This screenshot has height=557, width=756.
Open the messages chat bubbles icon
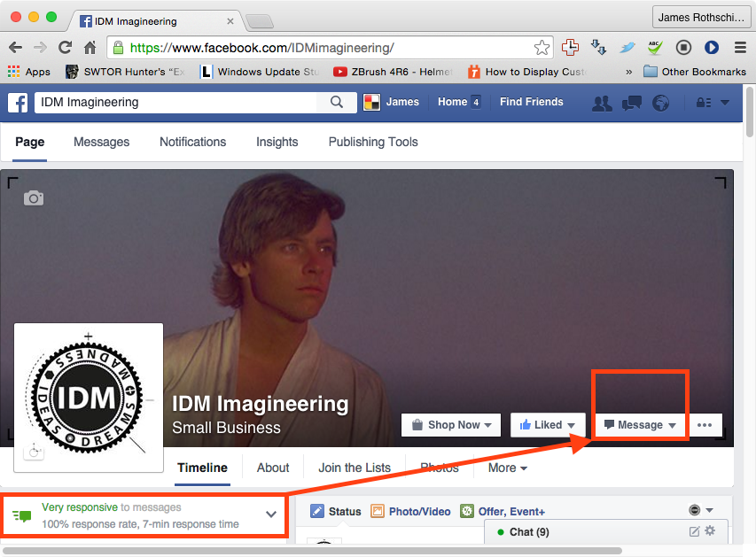pyautogui.click(x=632, y=103)
